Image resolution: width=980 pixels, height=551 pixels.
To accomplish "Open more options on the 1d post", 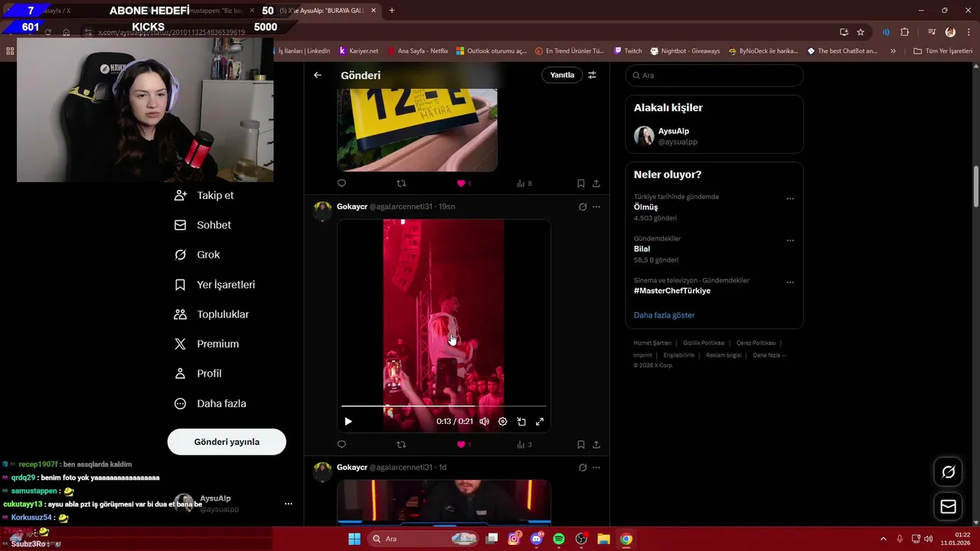I will tap(596, 468).
